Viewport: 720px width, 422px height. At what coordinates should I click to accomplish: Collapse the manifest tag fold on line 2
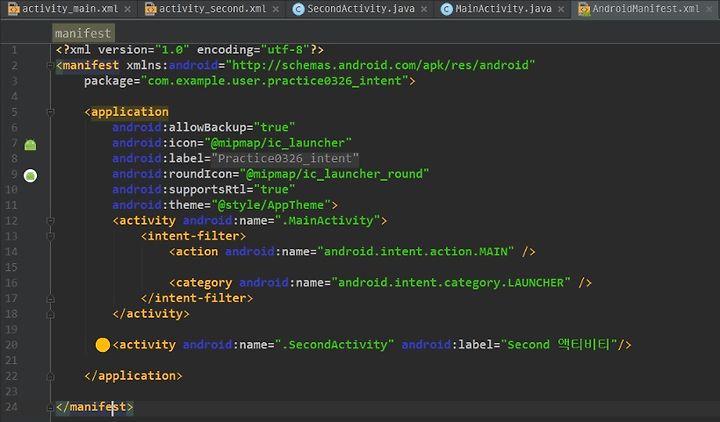coord(51,66)
